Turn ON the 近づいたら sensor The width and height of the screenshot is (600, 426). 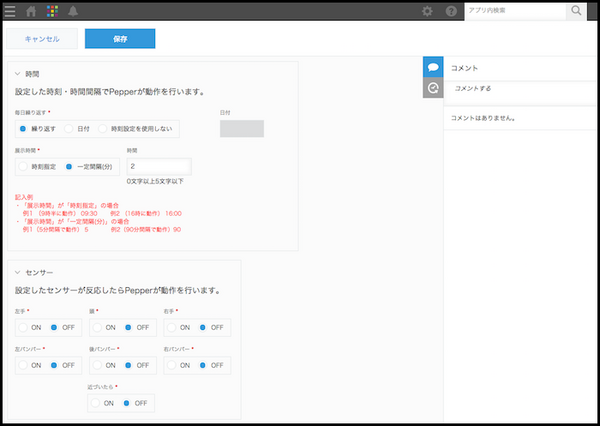[x=98, y=403]
